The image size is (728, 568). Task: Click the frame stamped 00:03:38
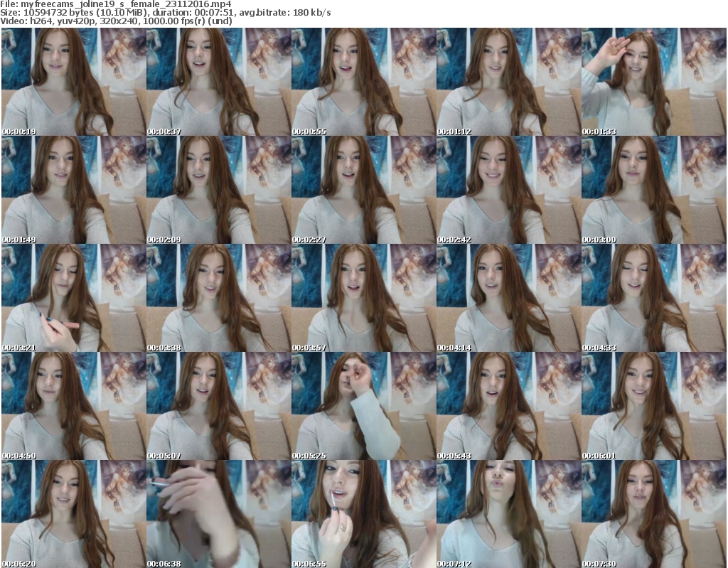pos(219,298)
